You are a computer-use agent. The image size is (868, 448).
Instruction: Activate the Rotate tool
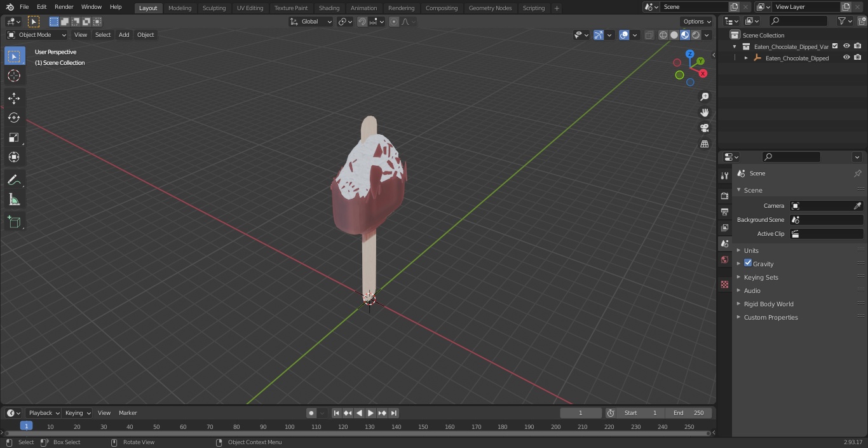pyautogui.click(x=14, y=118)
